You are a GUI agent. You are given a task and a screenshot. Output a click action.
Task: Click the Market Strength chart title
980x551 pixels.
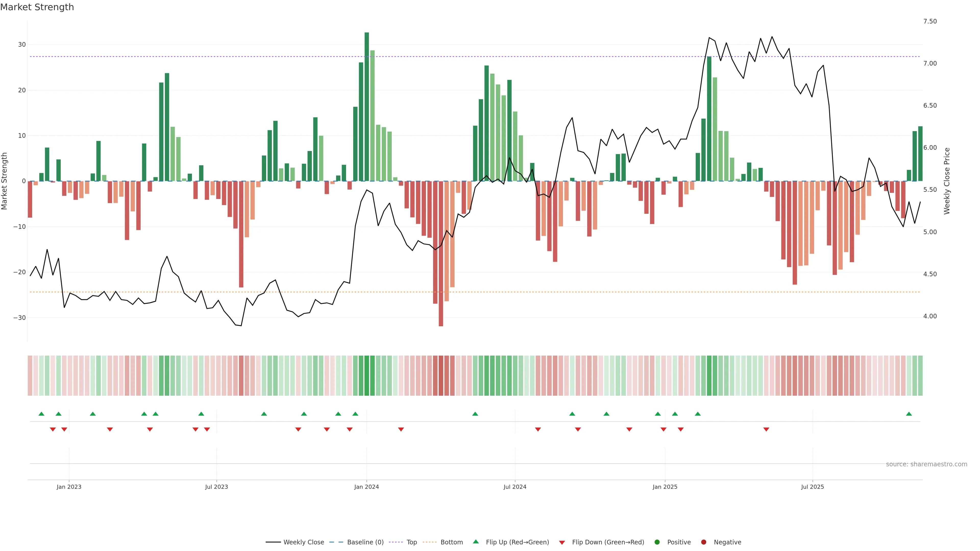[37, 7]
